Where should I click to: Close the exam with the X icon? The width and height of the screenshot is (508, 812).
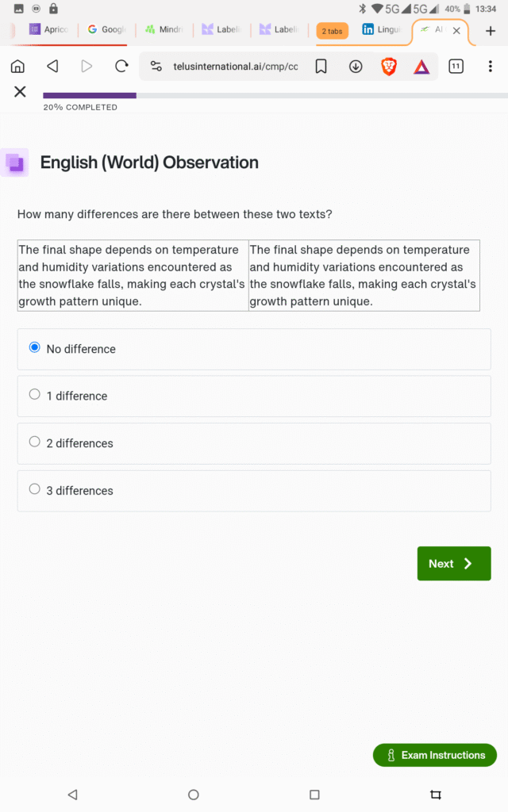click(20, 92)
